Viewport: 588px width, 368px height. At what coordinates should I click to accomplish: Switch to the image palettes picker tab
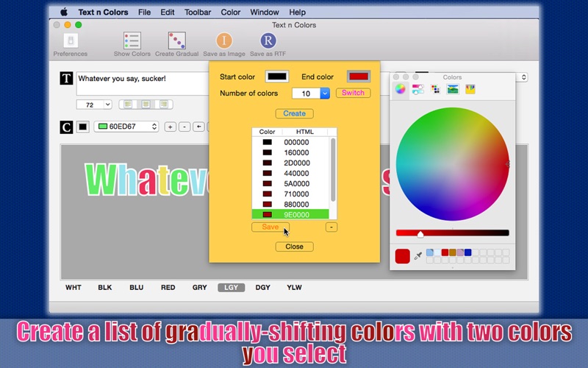click(453, 89)
